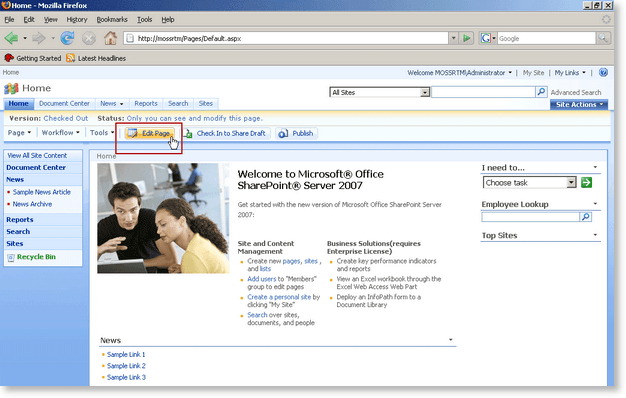Expand the Page toolbar menu

pos(19,133)
